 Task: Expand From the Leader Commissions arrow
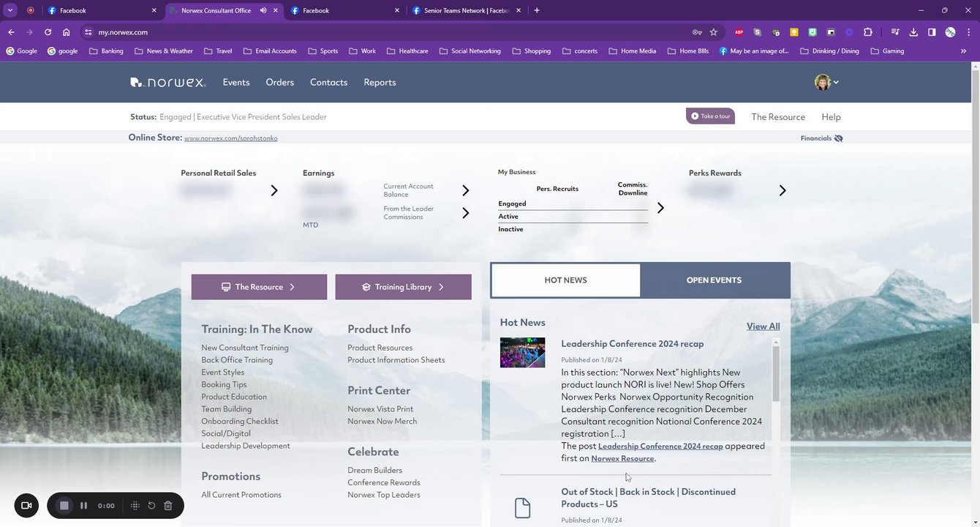465,213
